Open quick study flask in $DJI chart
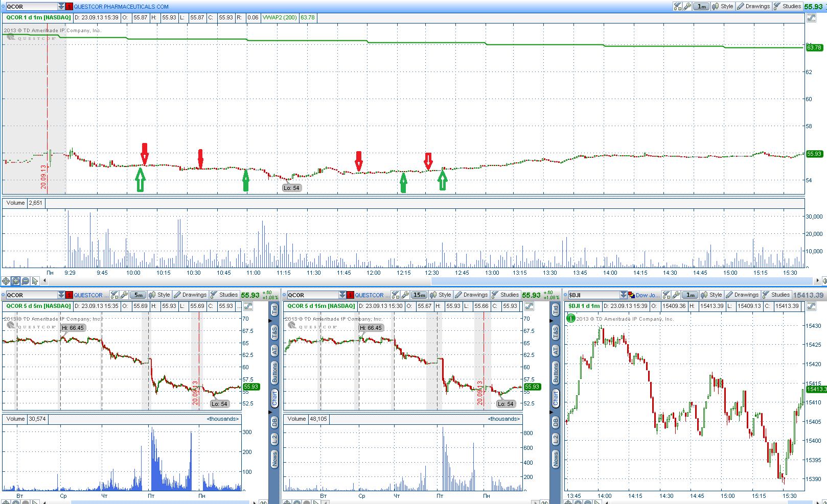This screenshot has width=827, height=504. [x=667, y=295]
